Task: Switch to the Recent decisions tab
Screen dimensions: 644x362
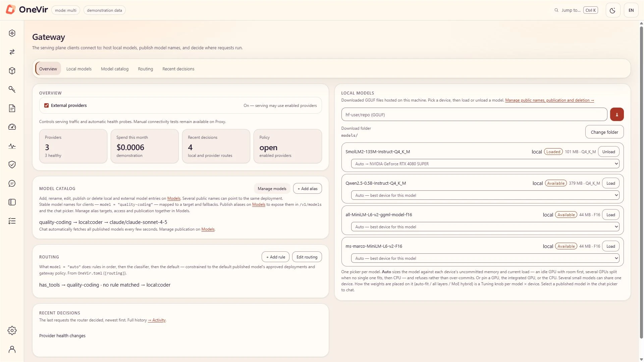Action: [178, 69]
